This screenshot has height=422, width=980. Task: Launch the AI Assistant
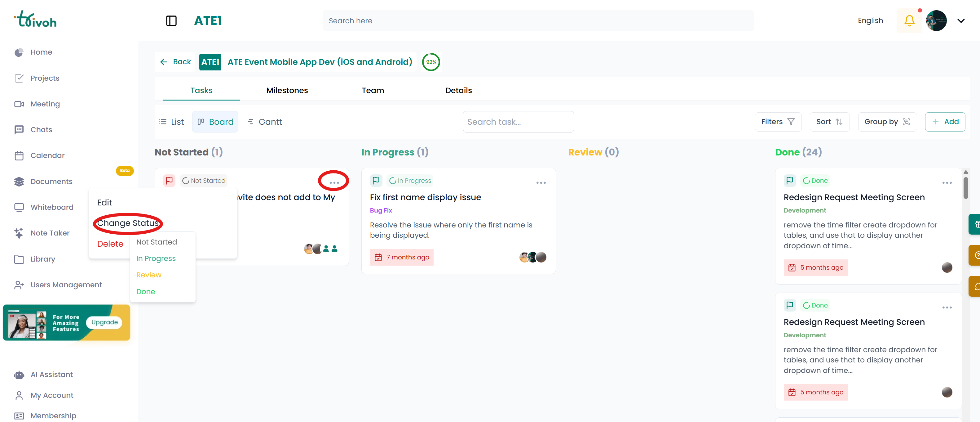pyautogui.click(x=51, y=375)
